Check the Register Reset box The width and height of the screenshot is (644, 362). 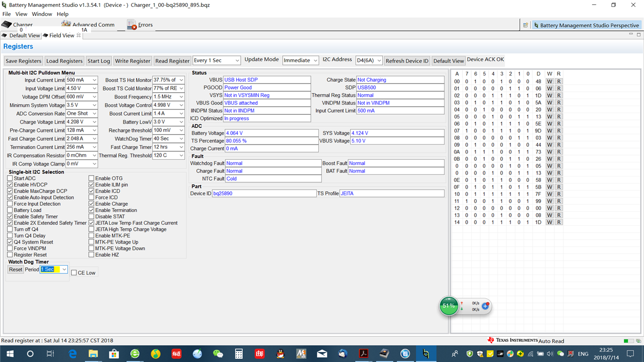click(10, 255)
